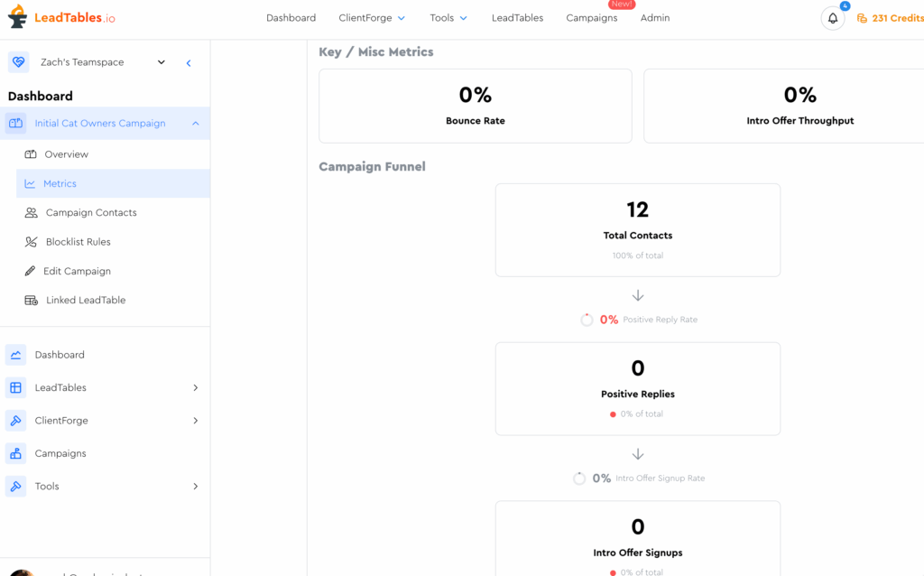Open Campaigns in the top navigation

click(x=591, y=18)
